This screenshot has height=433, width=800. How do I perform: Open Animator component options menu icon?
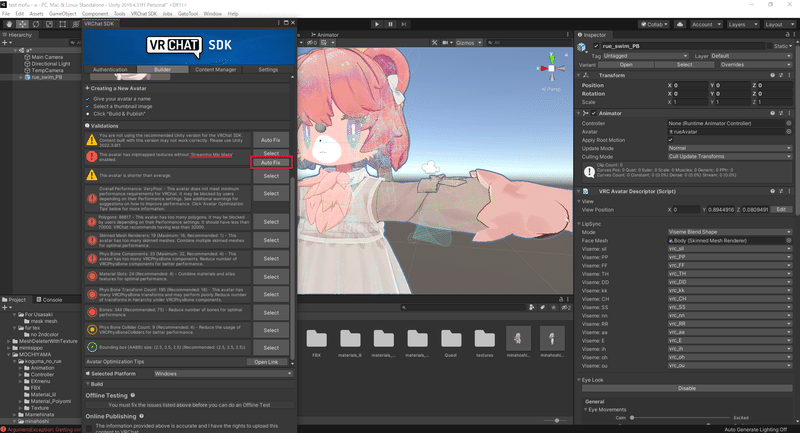789,113
